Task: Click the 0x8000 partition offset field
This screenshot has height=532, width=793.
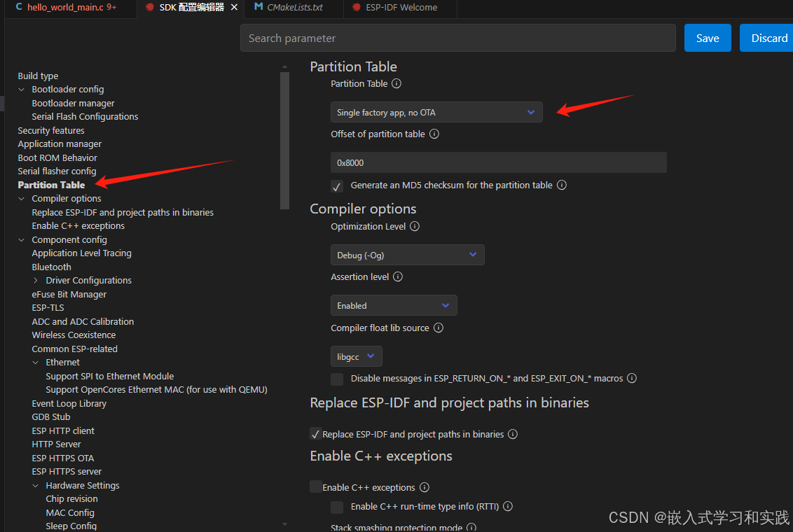Action: pos(499,162)
